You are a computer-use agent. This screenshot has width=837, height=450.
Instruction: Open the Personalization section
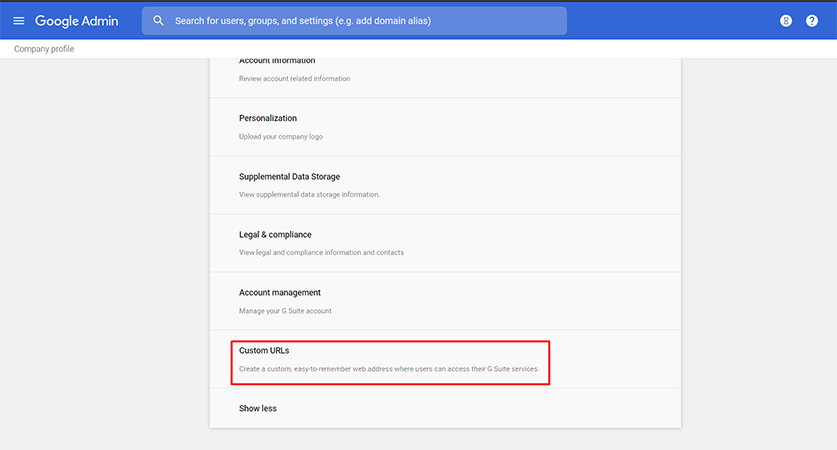point(445,127)
